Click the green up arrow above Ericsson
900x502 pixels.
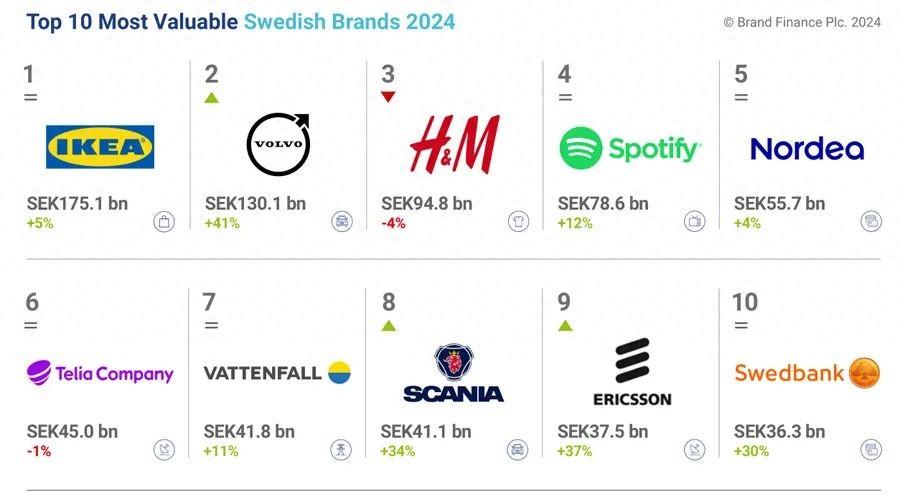(x=565, y=325)
